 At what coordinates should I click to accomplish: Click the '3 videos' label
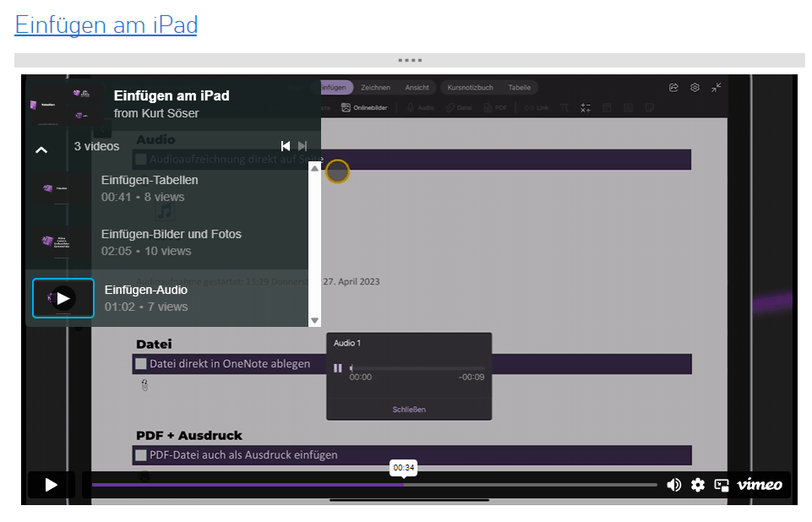pos(97,147)
